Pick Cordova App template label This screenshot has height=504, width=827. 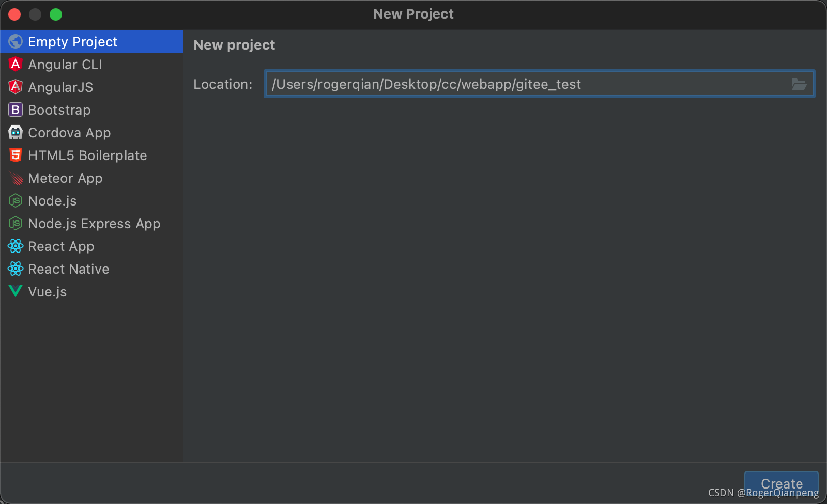click(69, 133)
